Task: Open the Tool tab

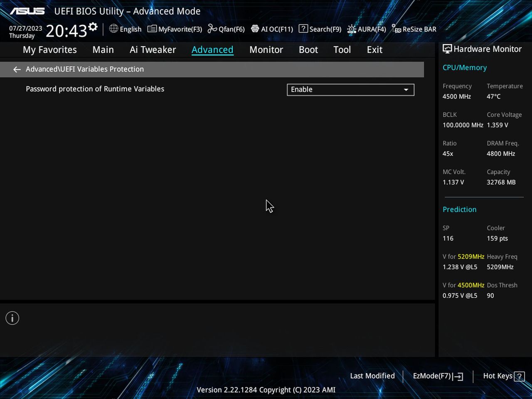Action: (342, 50)
